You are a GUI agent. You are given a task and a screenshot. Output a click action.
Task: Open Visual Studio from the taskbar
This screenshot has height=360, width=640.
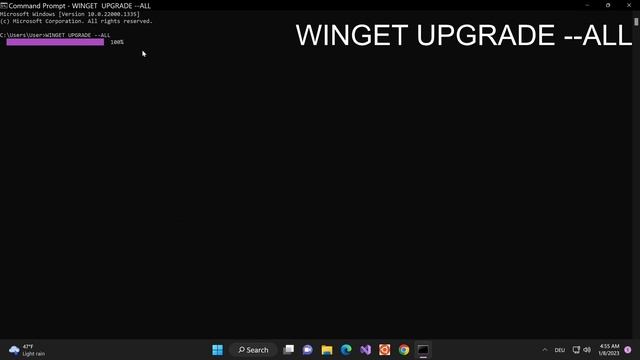tap(365, 350)
